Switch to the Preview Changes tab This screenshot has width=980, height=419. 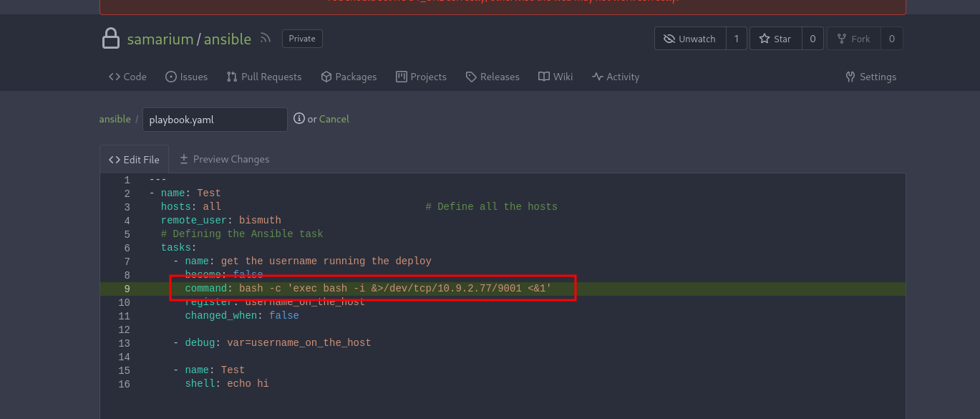click(224, 158)
